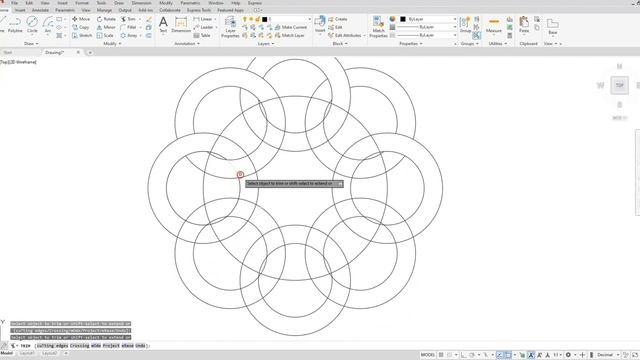Open Layer Properties manager
The image size is (640, 360).
pyautogui.click(x=230, y=27)
